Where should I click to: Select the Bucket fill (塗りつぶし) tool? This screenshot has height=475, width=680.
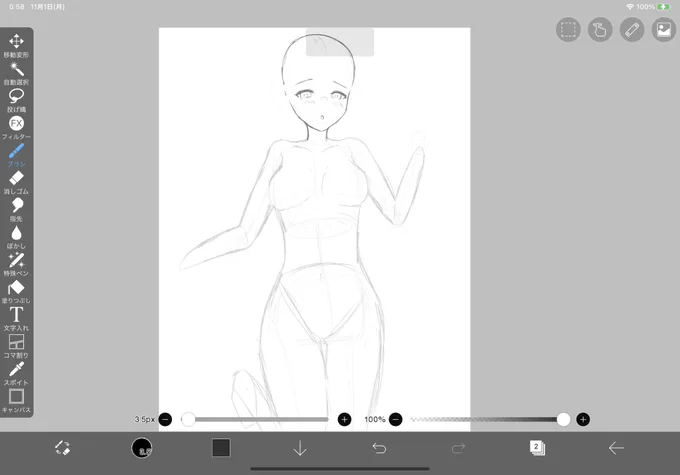pyautogui.click(x=16, y=292)
